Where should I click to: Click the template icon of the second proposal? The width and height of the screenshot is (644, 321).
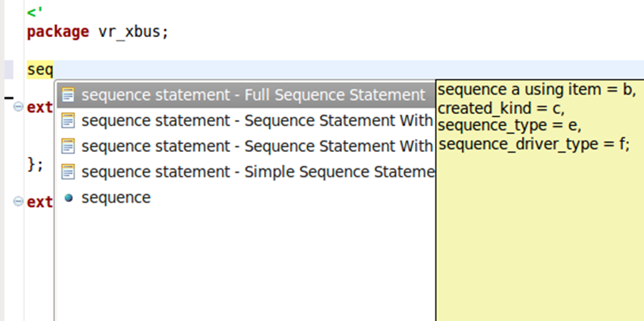[68, 121]
